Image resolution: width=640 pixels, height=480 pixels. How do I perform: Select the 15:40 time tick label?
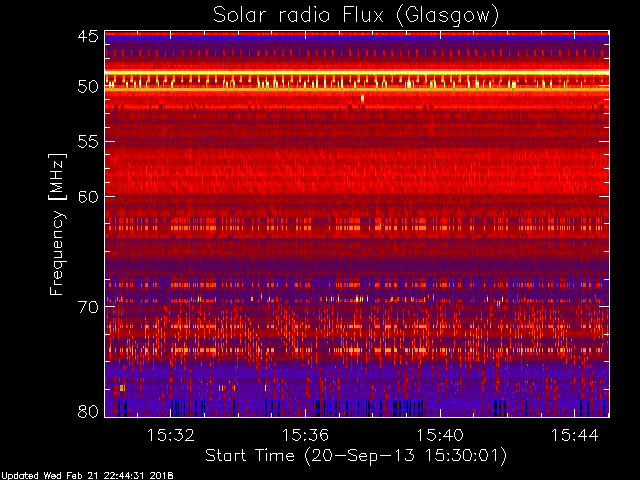440,435
